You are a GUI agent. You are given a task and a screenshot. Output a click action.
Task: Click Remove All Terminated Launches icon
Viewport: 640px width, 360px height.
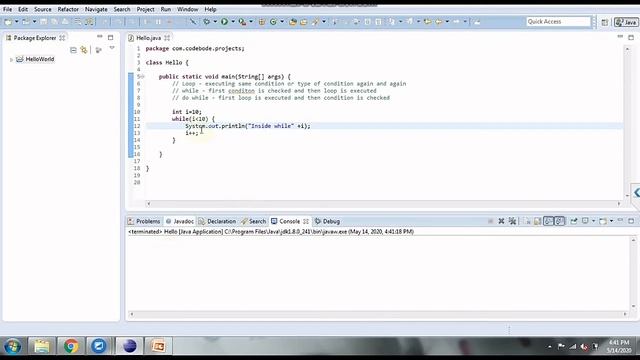[512, 221]
